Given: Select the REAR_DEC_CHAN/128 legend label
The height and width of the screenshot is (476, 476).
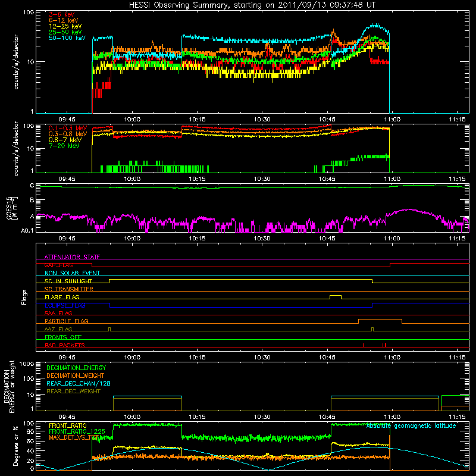Looking at the screenshot, I should coord(79,383).
